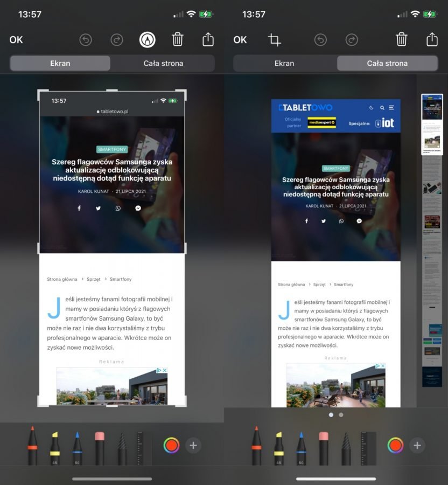This screenshot has height=485, width=448.
Task: Undo last action in right editor
Action: click(x=320, y=40)
